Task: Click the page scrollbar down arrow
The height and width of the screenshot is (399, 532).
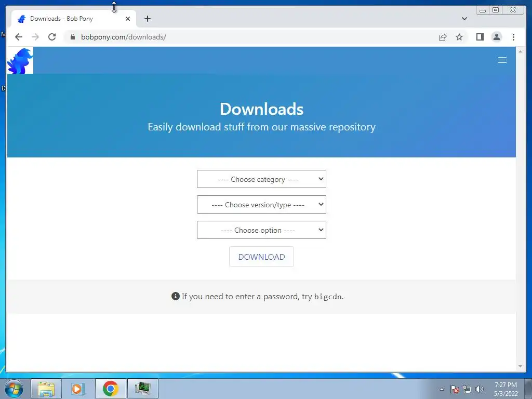Action: tap(520, 366)
